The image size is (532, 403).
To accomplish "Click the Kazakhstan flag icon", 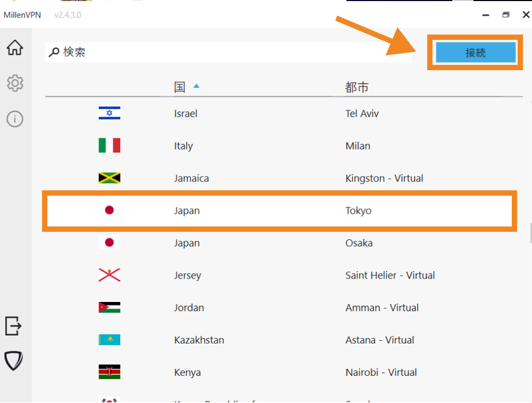I will click(109, 340).
